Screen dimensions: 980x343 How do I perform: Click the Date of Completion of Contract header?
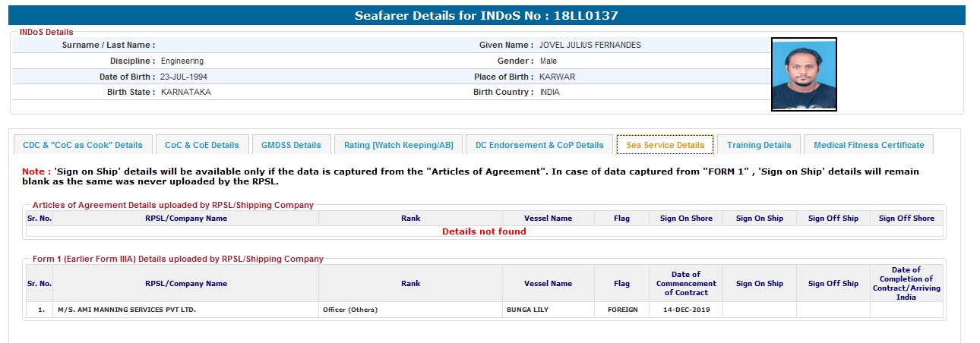click(x=906, y=283)
